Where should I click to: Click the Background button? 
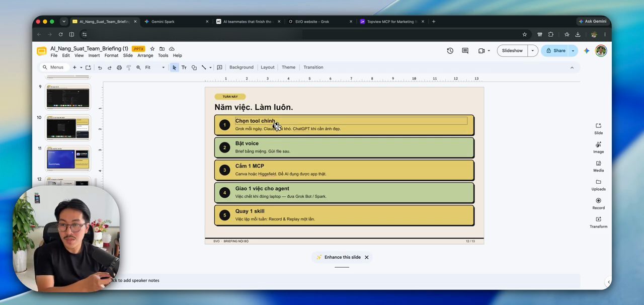coord(242,67)
